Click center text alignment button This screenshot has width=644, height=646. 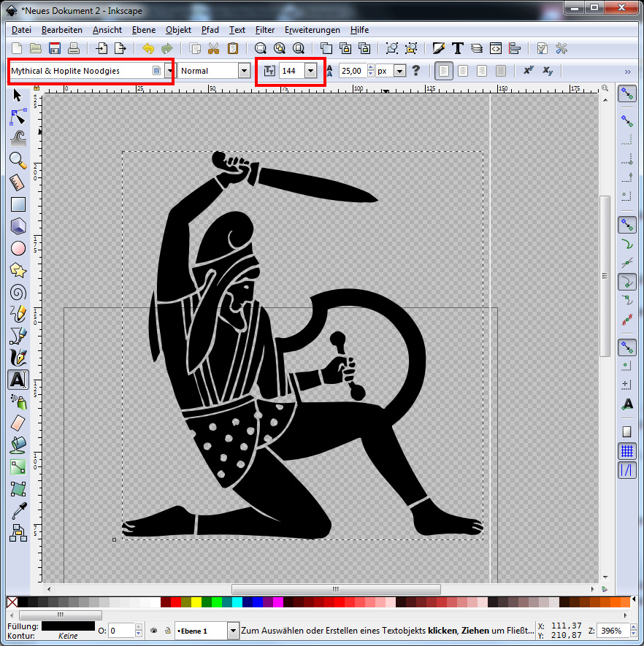pyautogui.click(x=462, y=71)
